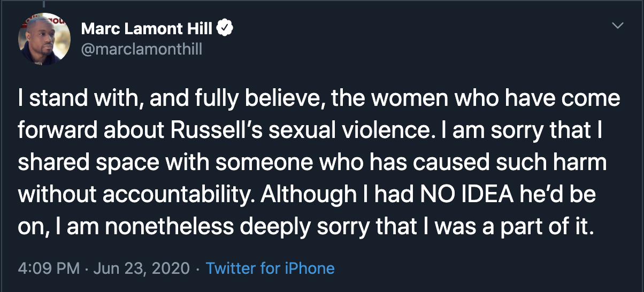The height and width of the screenshot is (292, 644).
Task: Click the 4:09 PM timestamp
Action: [x=49, y=268]
